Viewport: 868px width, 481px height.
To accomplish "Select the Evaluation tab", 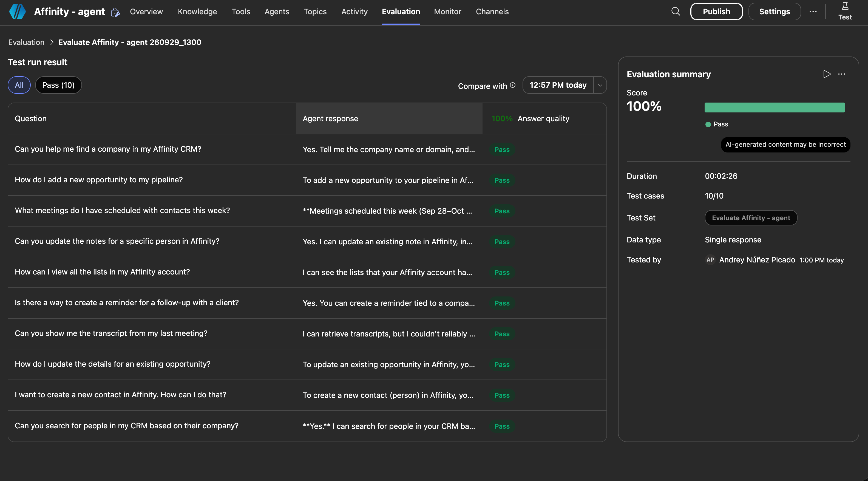I will click(x=401, y=12).
